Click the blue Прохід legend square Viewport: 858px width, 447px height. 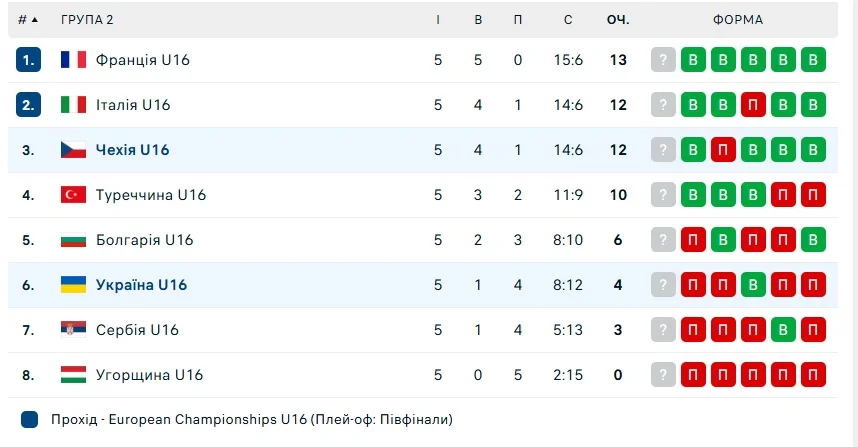coord(29,420)
